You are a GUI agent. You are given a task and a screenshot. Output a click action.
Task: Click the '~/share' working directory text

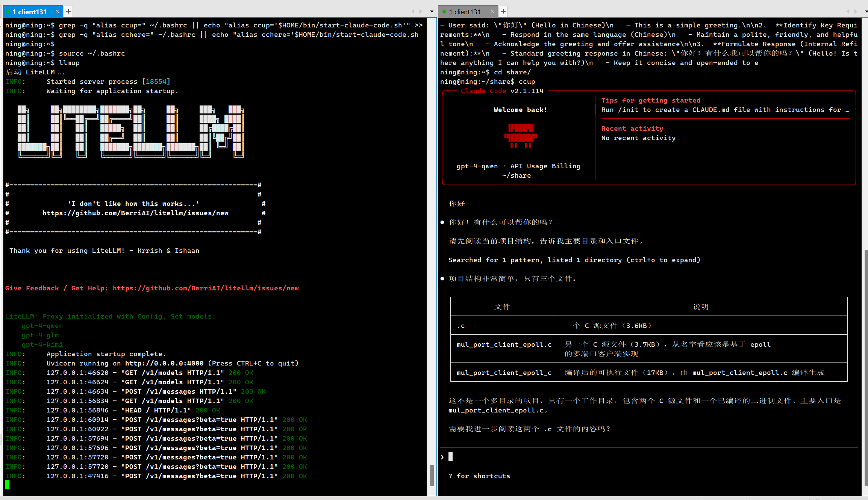[517, 175]
